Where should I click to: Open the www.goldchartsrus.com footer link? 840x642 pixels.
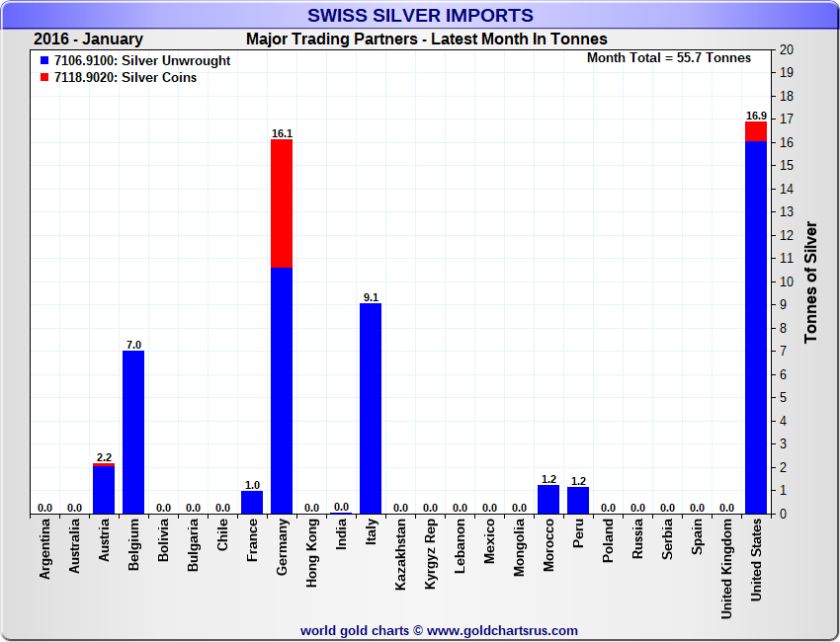(x=502, y=630)
